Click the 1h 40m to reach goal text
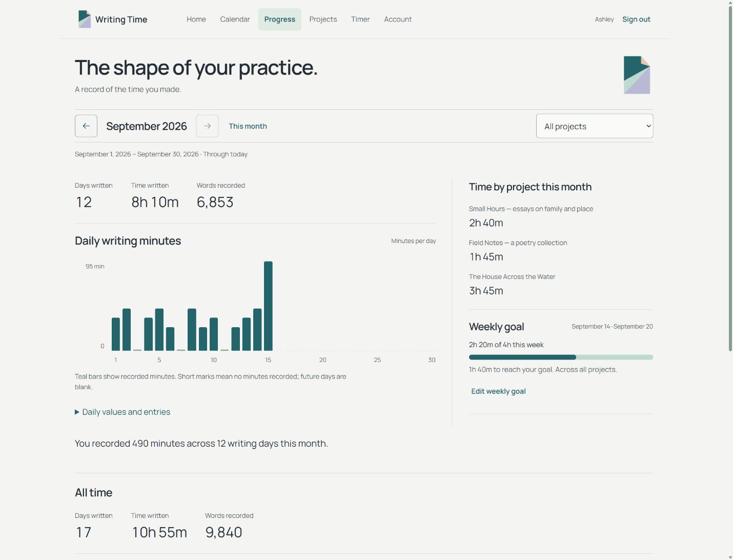Viewport: 733px width, 560px height. click(543, 370)
